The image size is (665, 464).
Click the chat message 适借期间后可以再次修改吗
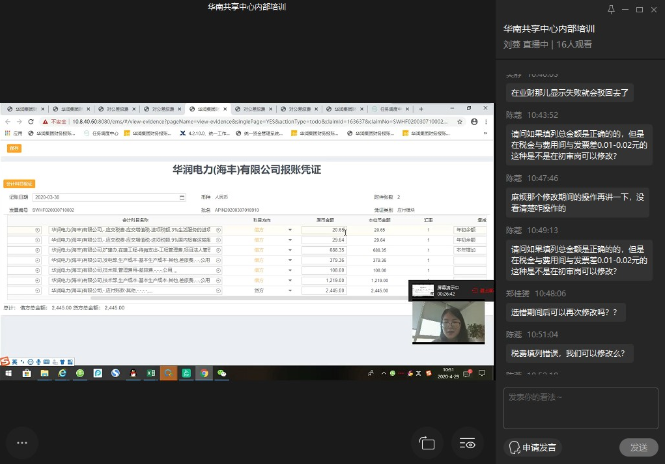coord(565,313)
